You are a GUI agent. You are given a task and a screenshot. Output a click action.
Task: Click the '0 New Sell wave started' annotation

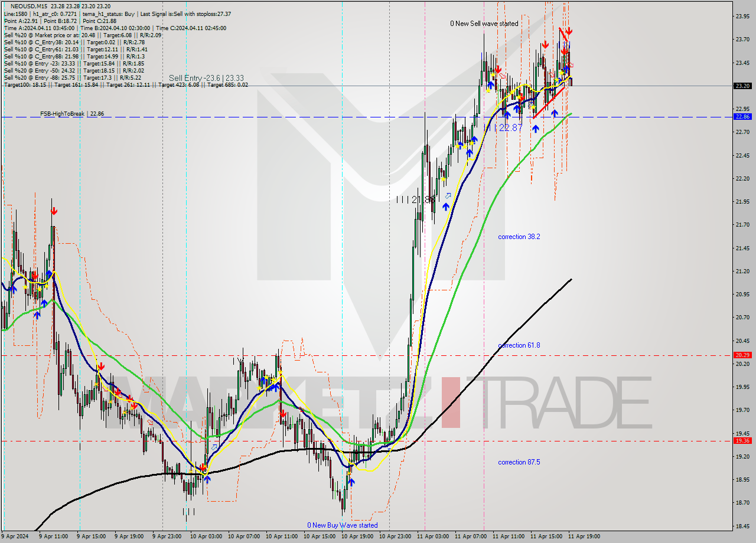click(x=484, y=24)
